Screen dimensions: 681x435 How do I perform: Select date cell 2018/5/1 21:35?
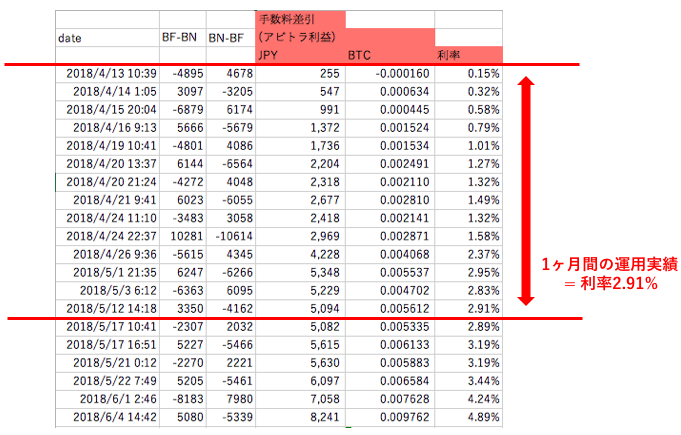(x=107, y=273)
